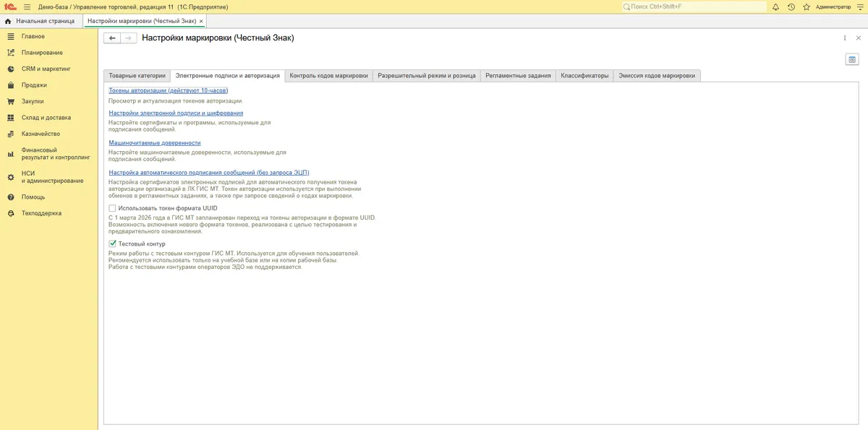868x430 pixels.
Task: Click the square icon button above the settings tabs
Action: pos(852,59)
